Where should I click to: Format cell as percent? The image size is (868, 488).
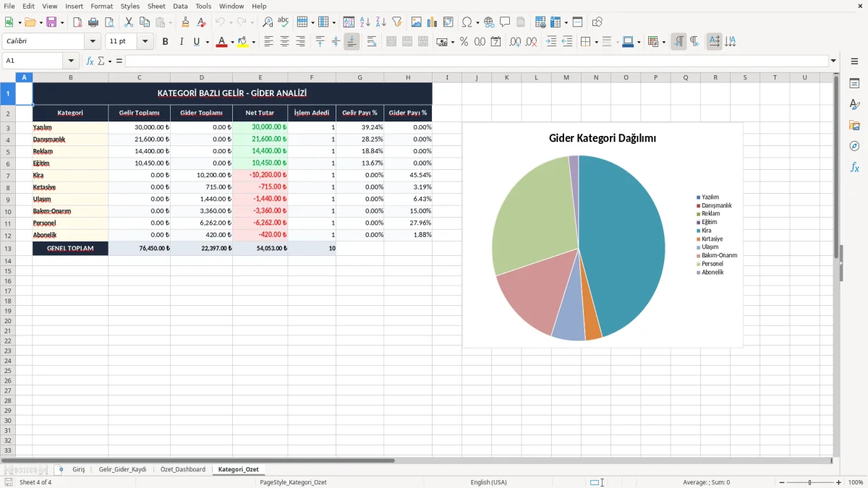[464, 42]
